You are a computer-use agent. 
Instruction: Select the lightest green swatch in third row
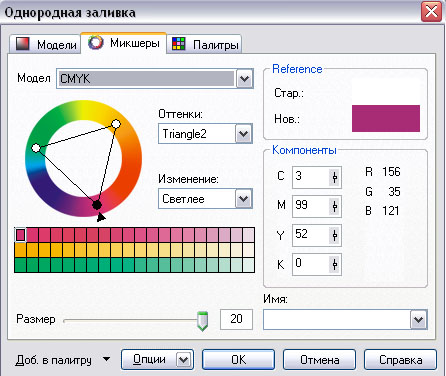click(x=248, y=265)
